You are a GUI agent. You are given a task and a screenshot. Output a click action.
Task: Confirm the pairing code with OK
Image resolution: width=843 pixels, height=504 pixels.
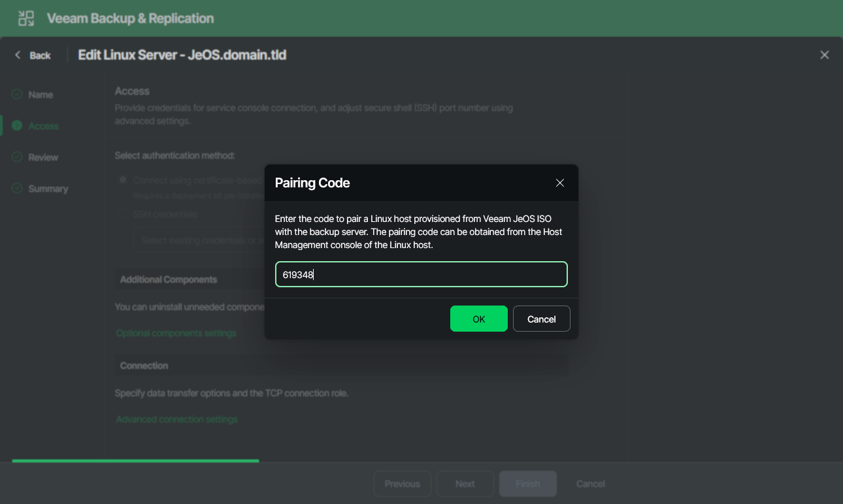click(x=479, y=319)
